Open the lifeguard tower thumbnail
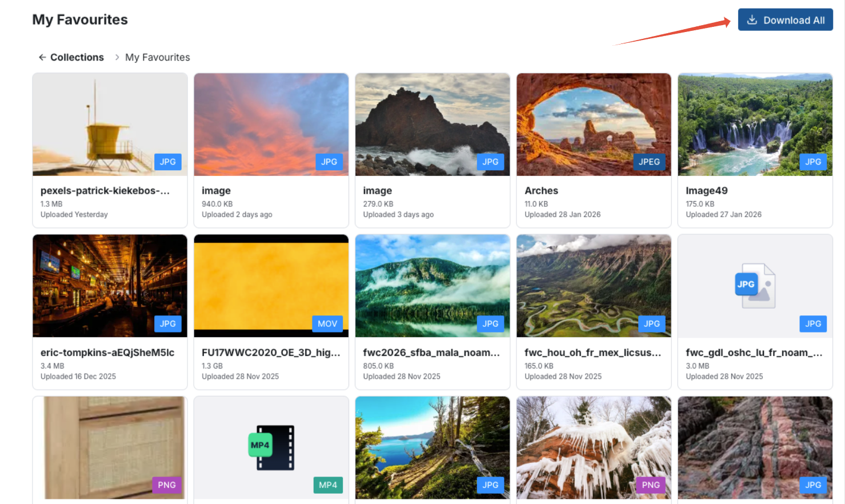 pyautogui.click(x=110, y=125)
